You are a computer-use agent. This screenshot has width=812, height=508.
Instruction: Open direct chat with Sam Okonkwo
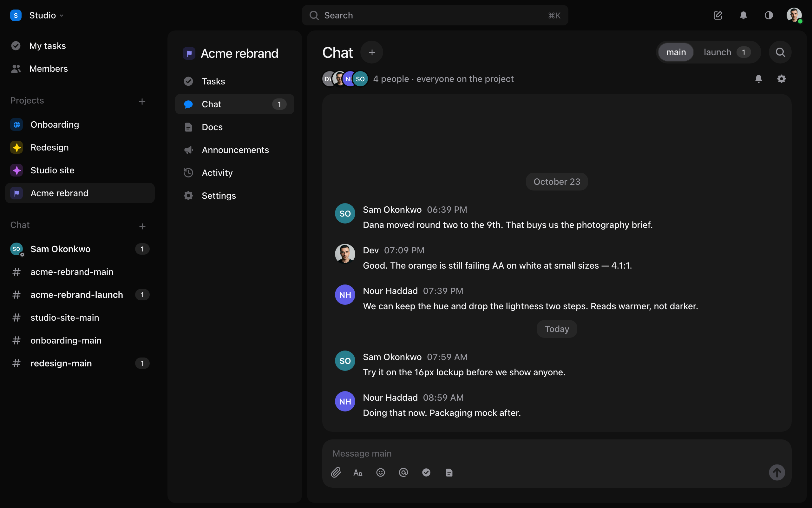coord(80,249)
